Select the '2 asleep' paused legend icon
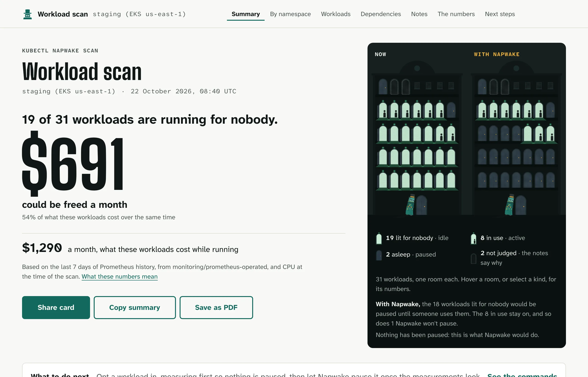This screenshot has width=588, height=377. coord(379,255)
